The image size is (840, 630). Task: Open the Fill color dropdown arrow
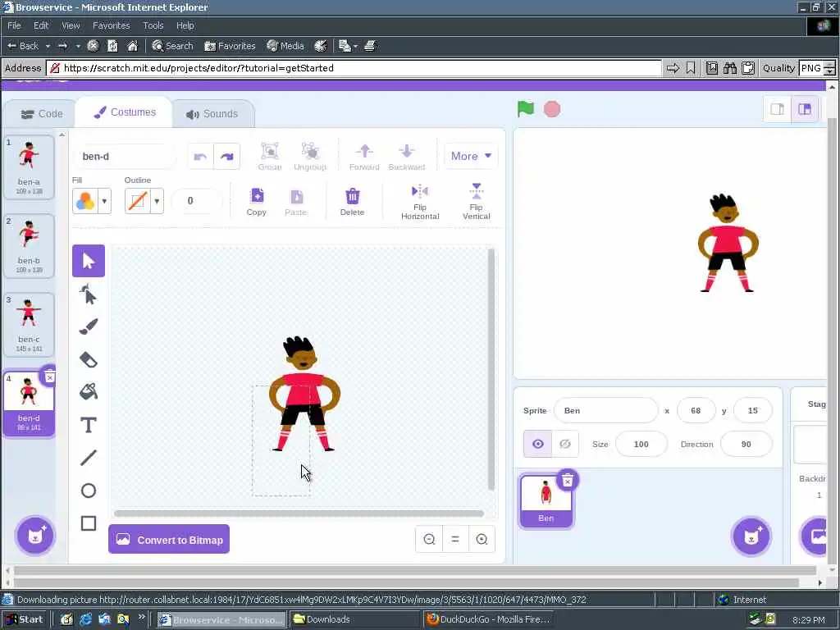(104, 202)
